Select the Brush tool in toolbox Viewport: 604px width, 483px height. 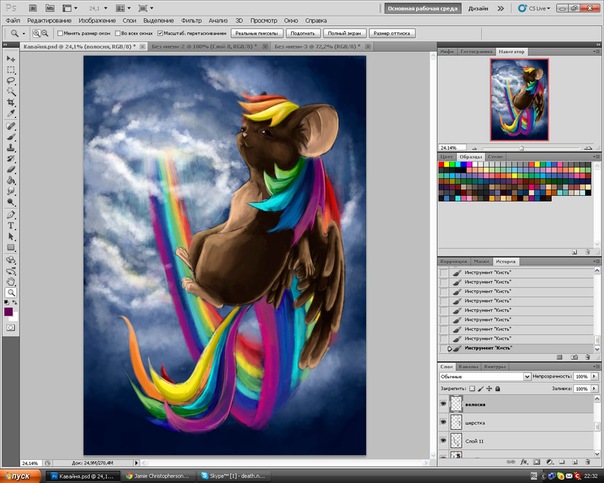click(11, 137)
